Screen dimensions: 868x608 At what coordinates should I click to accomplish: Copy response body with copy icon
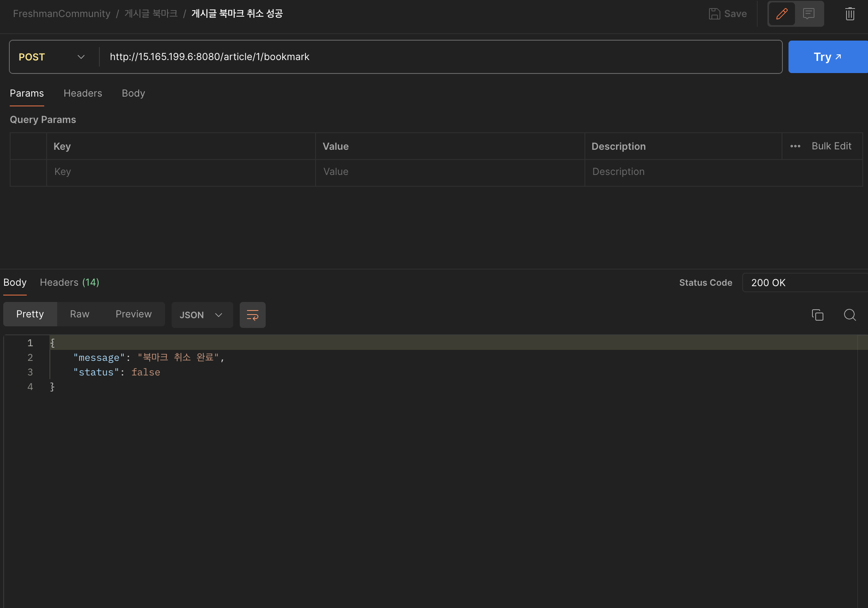(817, 315)
